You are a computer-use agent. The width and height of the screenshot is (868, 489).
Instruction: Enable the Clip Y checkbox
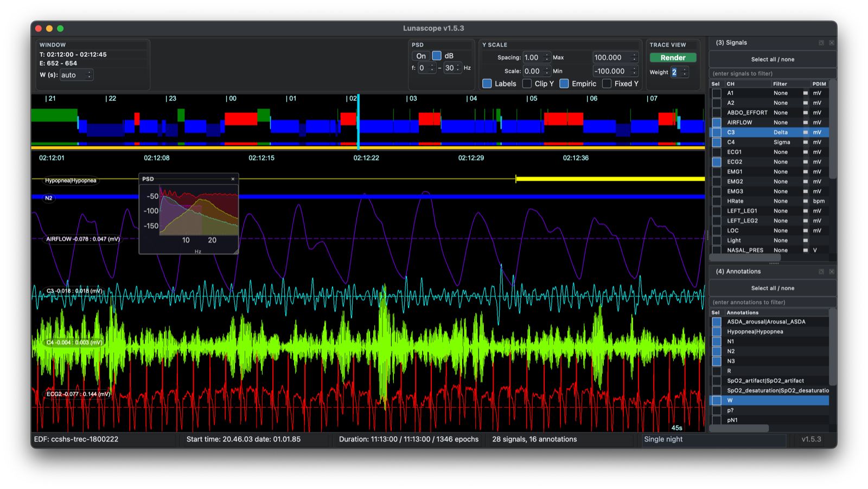click(x=527, y=83)
